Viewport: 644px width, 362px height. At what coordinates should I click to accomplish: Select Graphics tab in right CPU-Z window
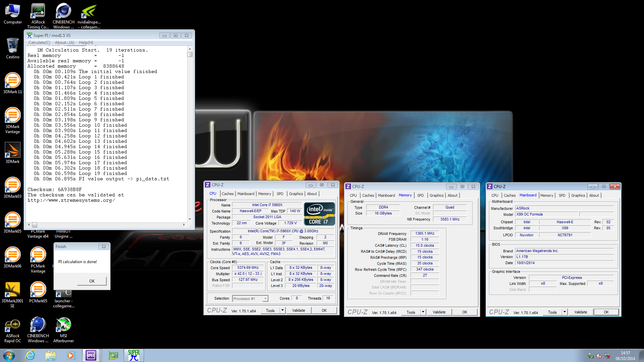tap(578, 195)
